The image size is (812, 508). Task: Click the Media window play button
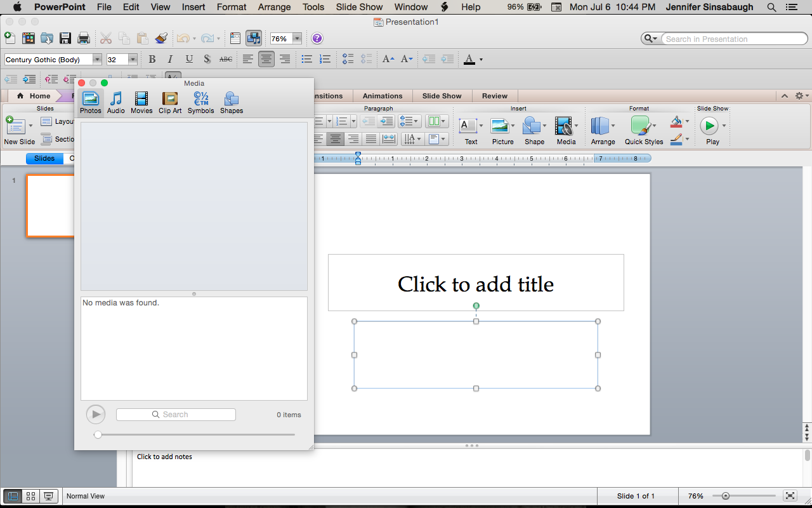(x=96, y=415)
